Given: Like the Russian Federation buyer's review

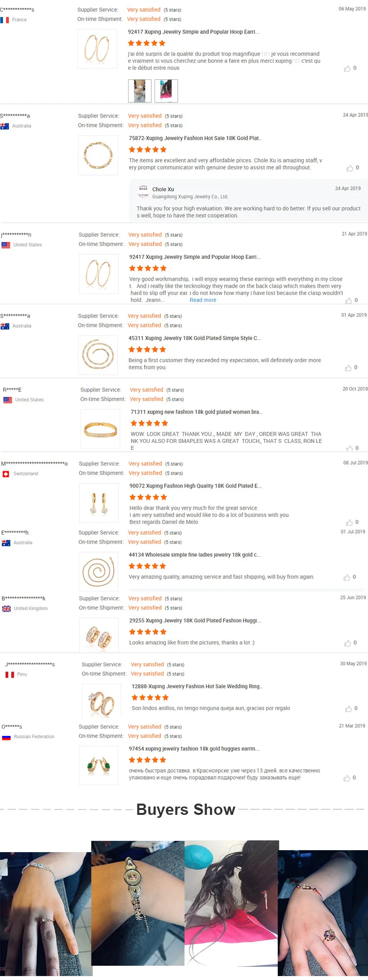Looking at the screenshot, I should (x=347, y=778).
